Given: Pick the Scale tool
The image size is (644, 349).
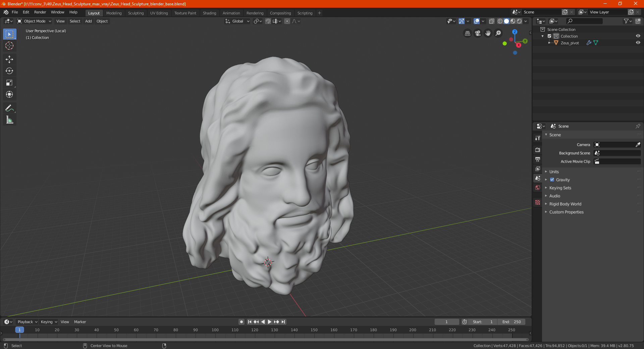Looking at the screenshot, I should tap(9, 83).
